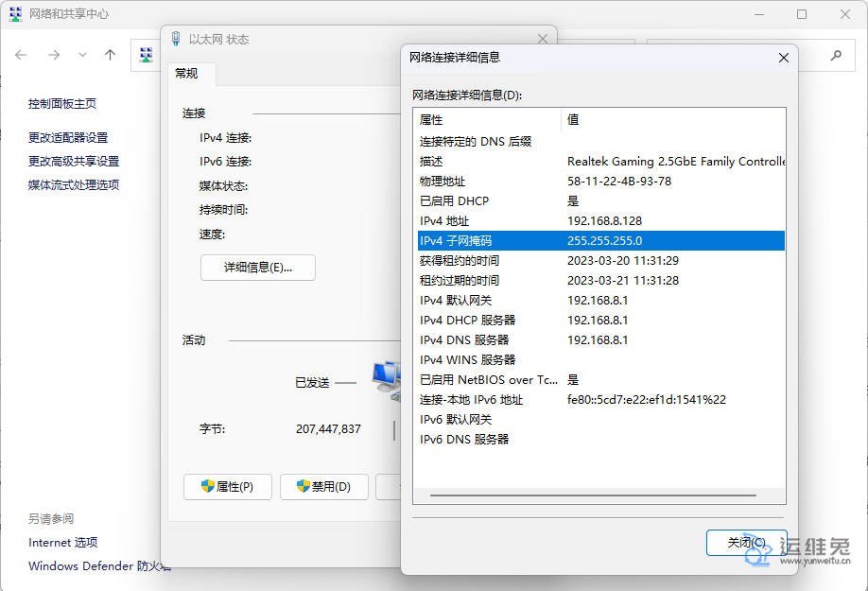Screen dimensions: 868x591
Task: Open 更改高级共享设置 link
Action: click(74, 161)
